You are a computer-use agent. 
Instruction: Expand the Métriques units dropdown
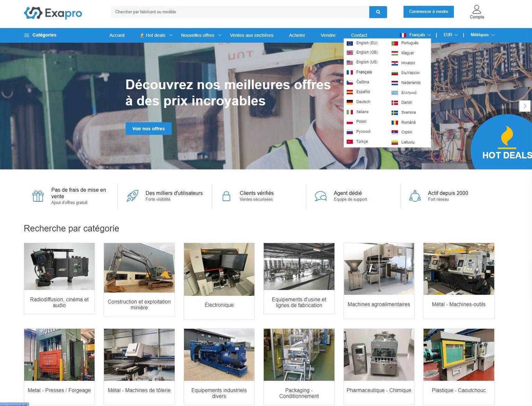coord(482,35)
